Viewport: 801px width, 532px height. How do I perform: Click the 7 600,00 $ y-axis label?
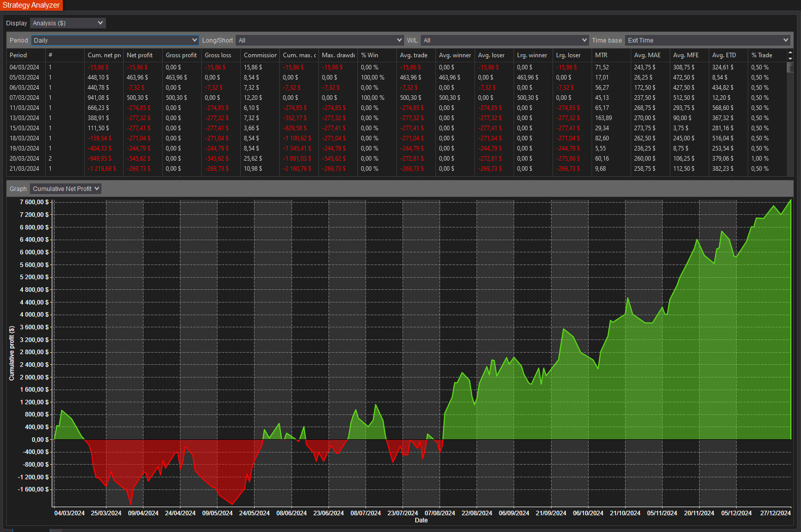34,202
